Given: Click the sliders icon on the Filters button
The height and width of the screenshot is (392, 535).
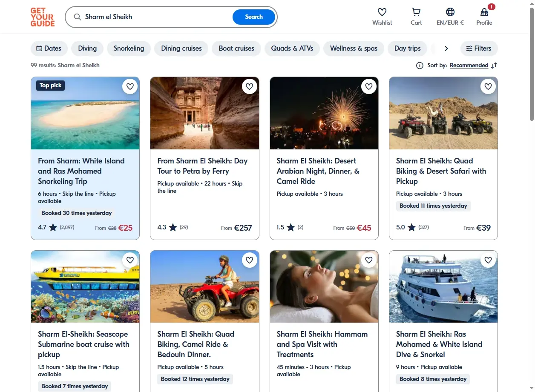Looking at the screenshot, I should 469,49.
